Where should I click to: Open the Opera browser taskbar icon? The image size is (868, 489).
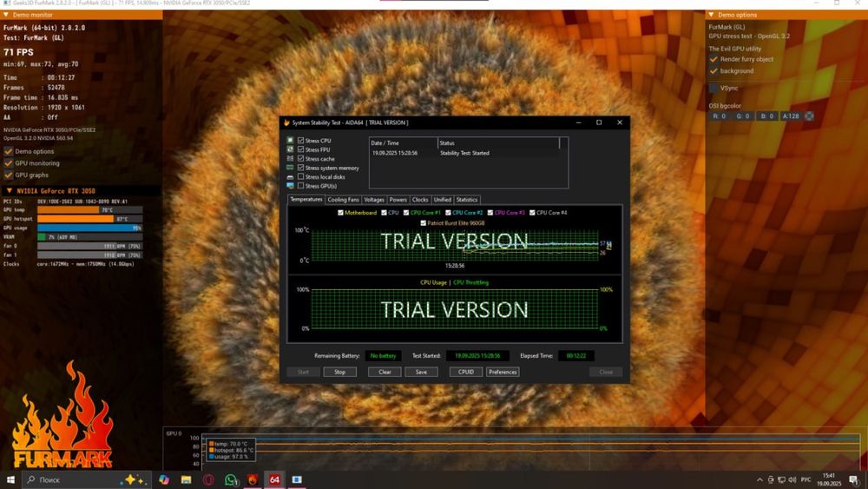(208, 479)
